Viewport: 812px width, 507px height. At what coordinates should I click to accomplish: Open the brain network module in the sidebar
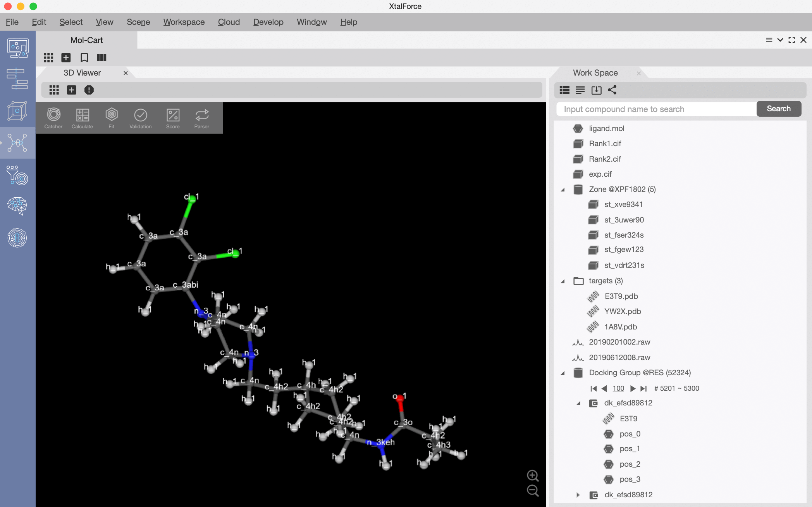pyautogui.click(x=17, y=206)
